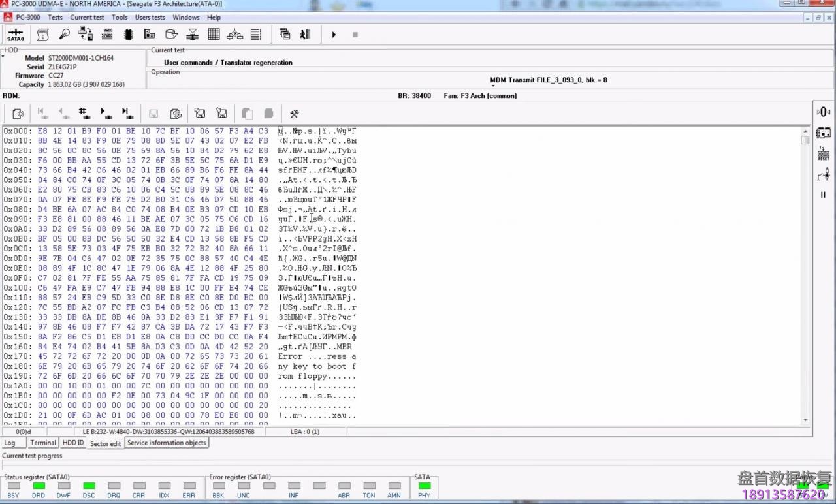Open the sector map grid icon
836x504 pixels.
pyautogui.click(x=214, y=34)
